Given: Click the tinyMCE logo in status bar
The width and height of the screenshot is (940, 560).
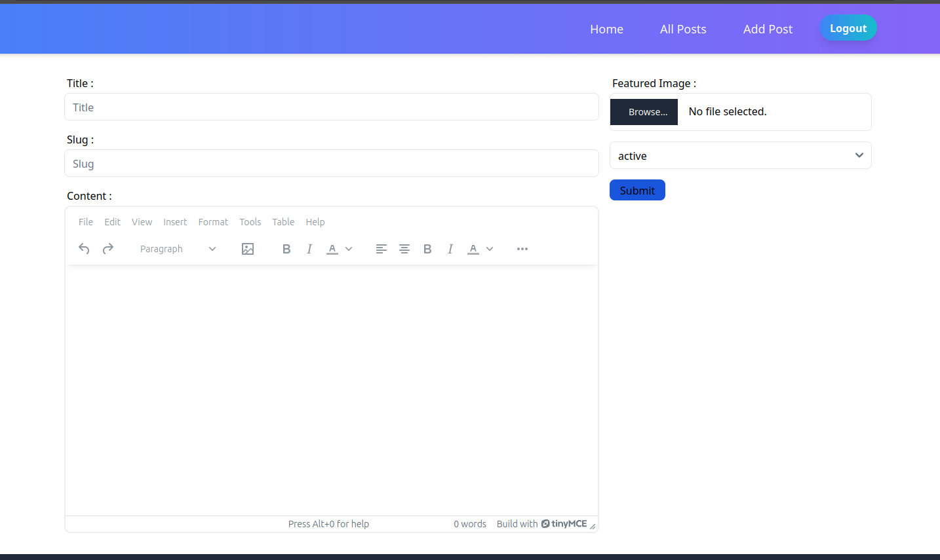Looking at the screenshot, I should [564, 524].
